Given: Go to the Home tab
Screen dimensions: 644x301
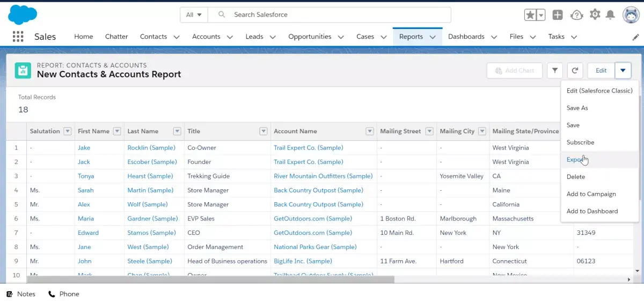Looking at the screenshot, I should 84,37.
